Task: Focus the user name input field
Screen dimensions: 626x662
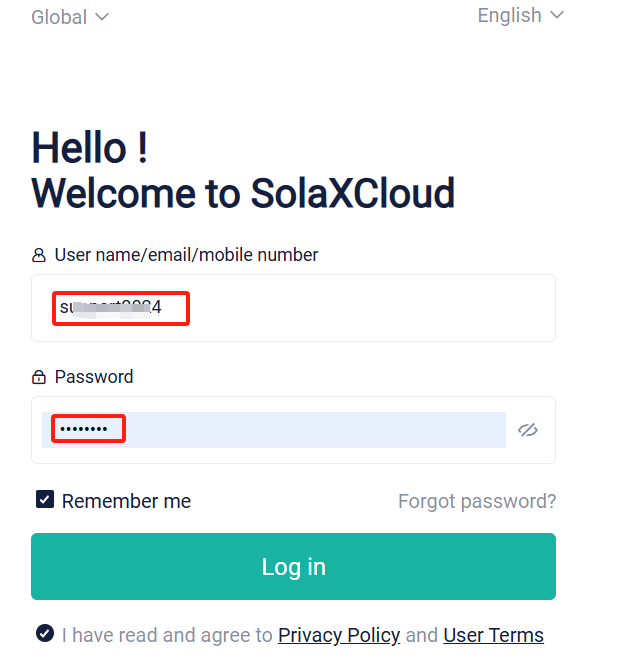Action: point(293,308)
